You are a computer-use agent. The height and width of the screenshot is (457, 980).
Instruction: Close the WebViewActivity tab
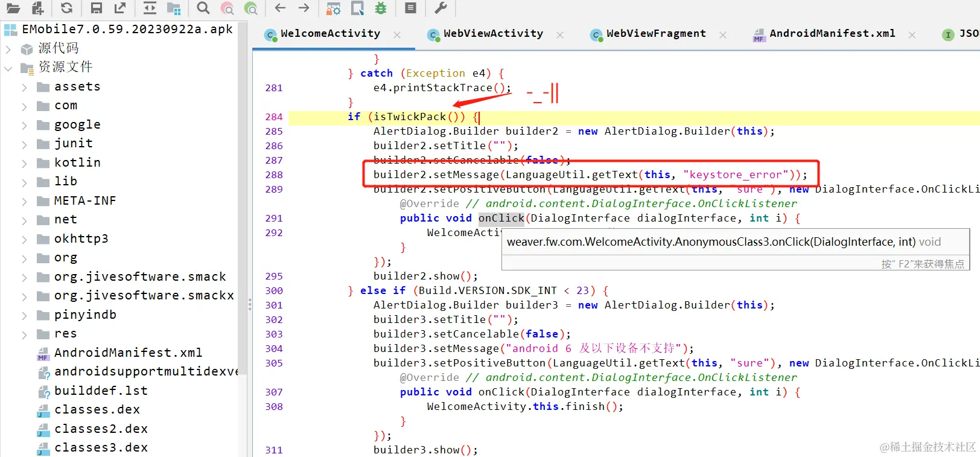[560, 35]
